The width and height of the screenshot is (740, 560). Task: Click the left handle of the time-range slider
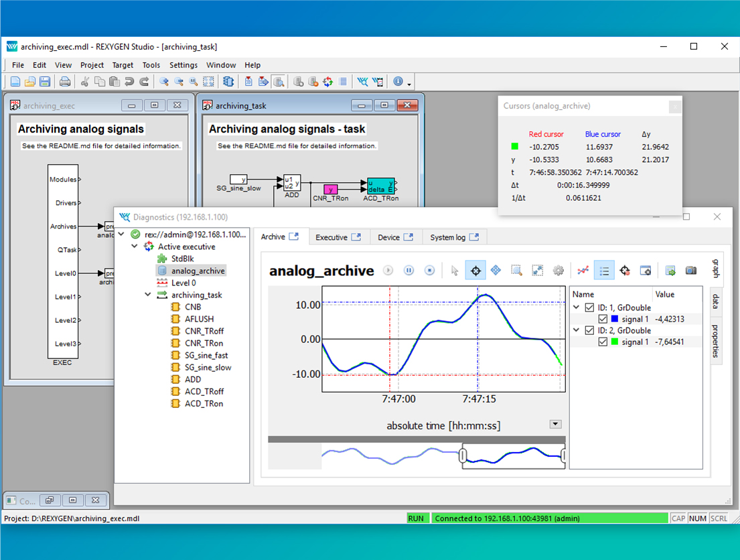click(463, 456)
